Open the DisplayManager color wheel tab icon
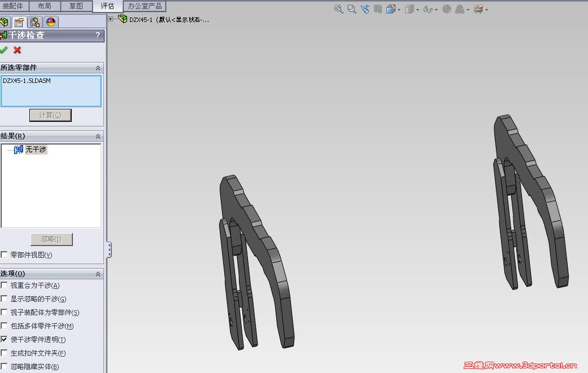The image size is (588, 373). point(51,22)
